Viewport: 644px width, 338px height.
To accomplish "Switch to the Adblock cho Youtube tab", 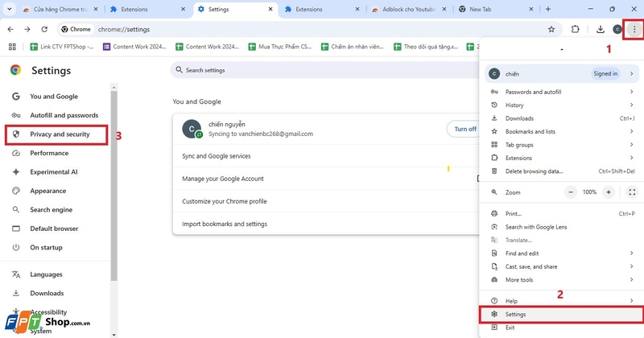I will coord(409,9).
